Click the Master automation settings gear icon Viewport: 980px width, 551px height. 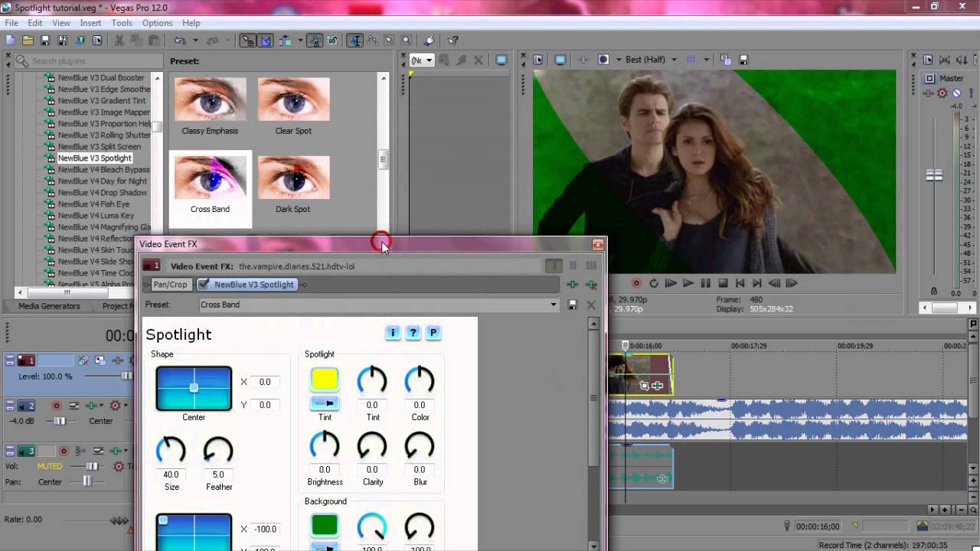click(942, 93)
